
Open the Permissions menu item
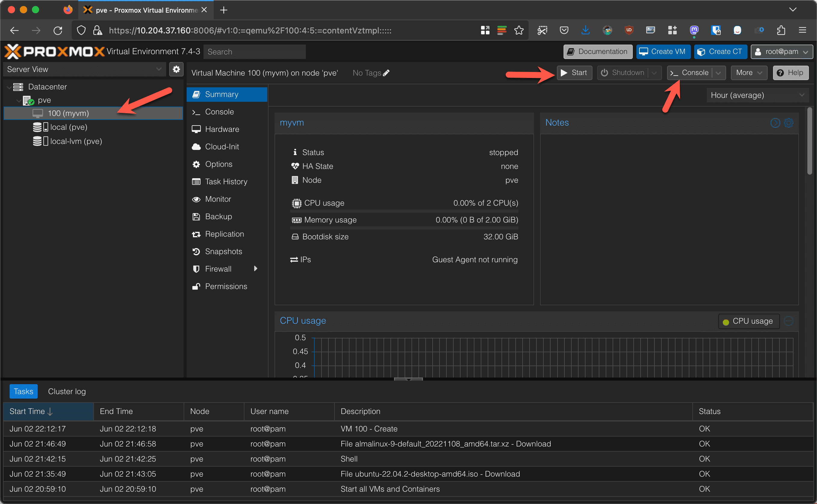point(227,286)
